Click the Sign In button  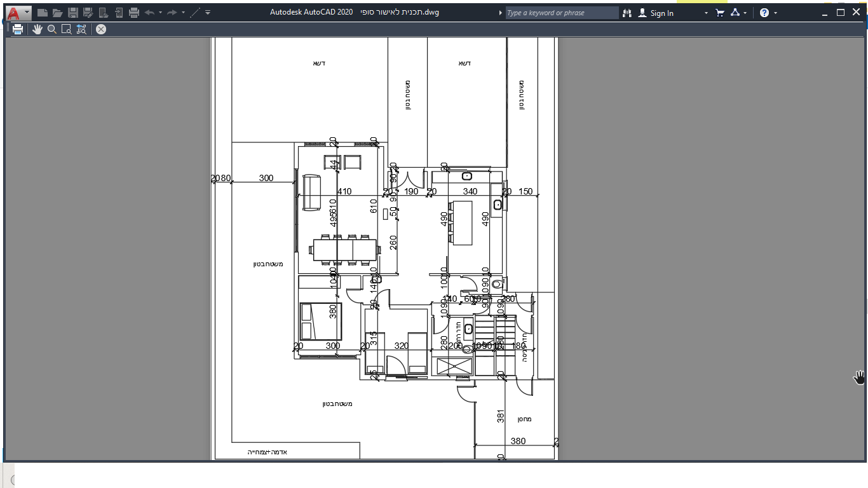point(656,13)
